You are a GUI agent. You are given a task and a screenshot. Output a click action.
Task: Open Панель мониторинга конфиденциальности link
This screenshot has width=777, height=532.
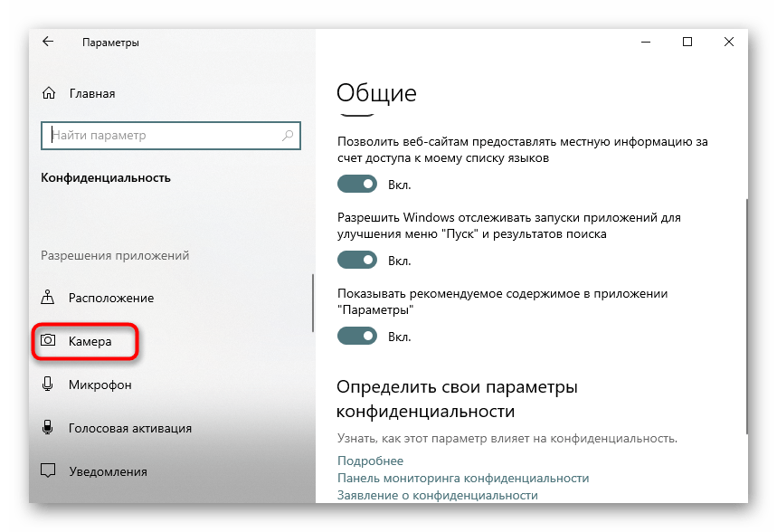(x=463, y=478)
